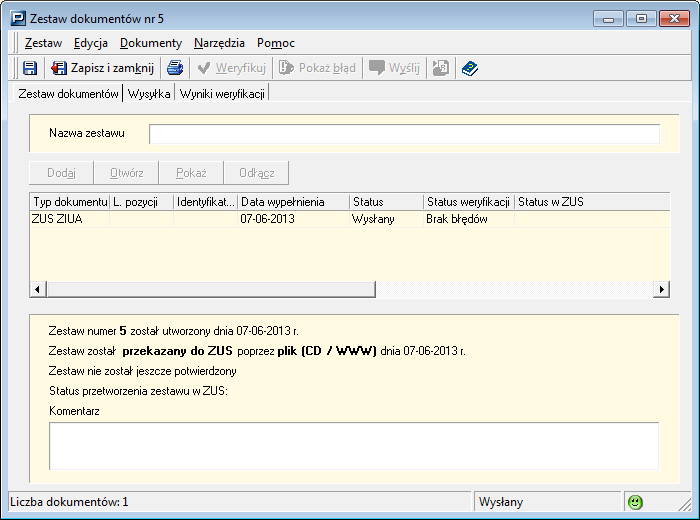Open the Narzędzia menu
This screenshot has width=700, height=520.
219,43
